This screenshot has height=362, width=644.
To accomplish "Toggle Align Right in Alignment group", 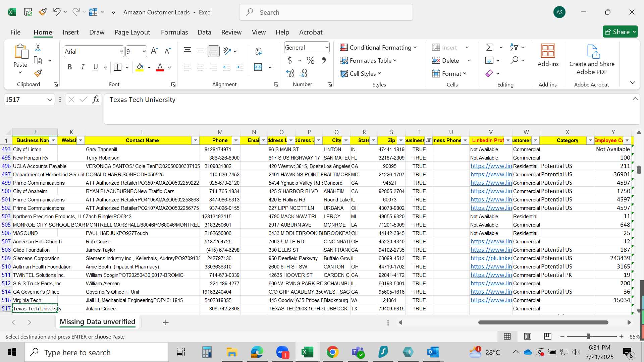I will click(x=214, y=67).
